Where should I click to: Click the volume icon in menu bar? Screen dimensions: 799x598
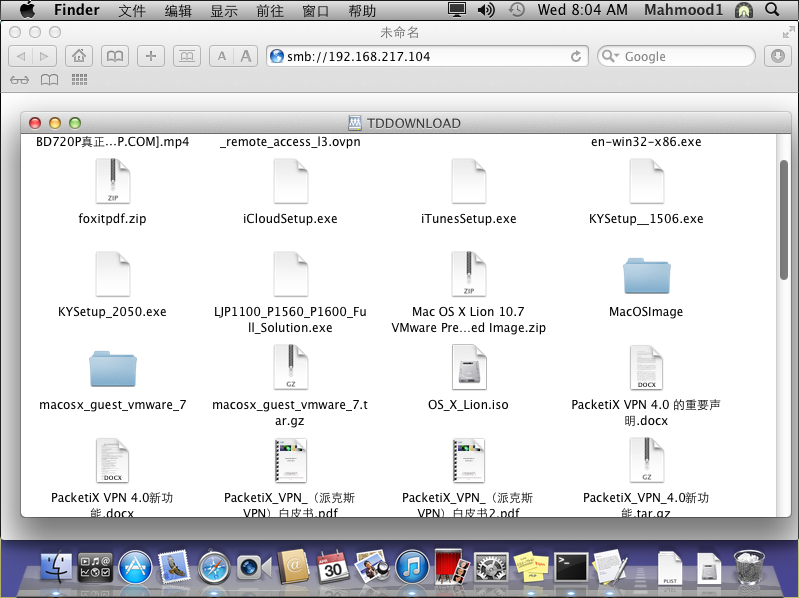coord(486,10)
